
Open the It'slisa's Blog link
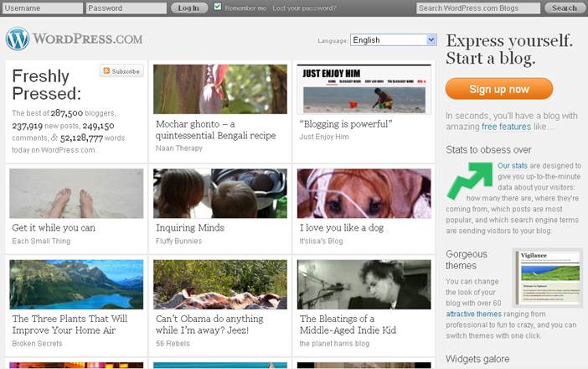point(321,241)
